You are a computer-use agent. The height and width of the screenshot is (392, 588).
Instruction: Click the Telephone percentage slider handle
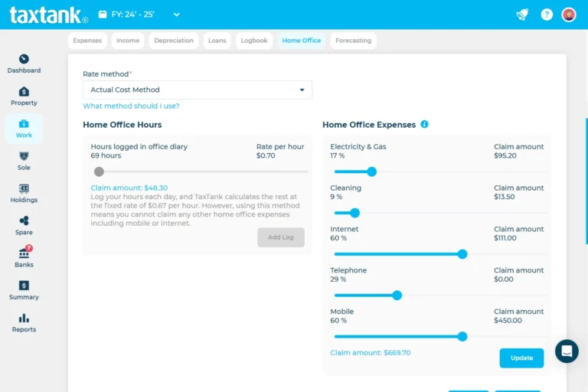tap(397, 296)
